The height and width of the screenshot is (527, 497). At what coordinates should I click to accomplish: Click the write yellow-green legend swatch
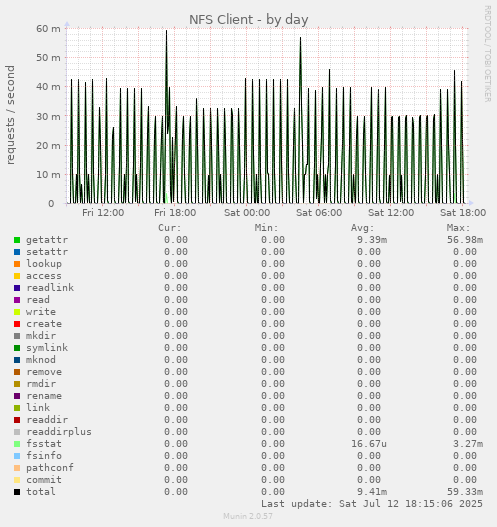point(17,312)
